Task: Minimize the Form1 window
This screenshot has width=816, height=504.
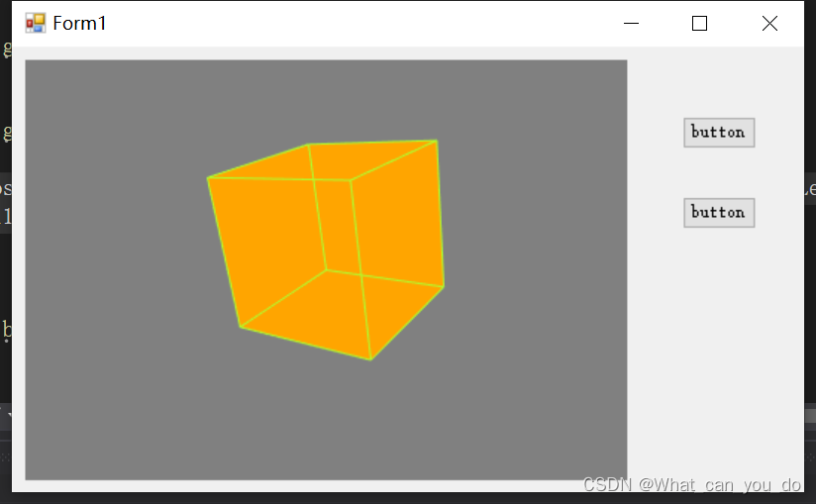Action: (631, 24)
